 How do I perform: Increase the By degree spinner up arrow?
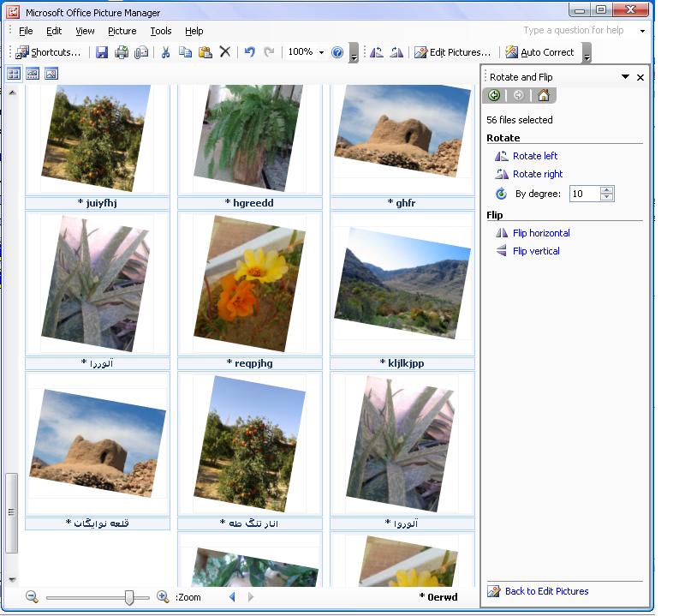606,190
